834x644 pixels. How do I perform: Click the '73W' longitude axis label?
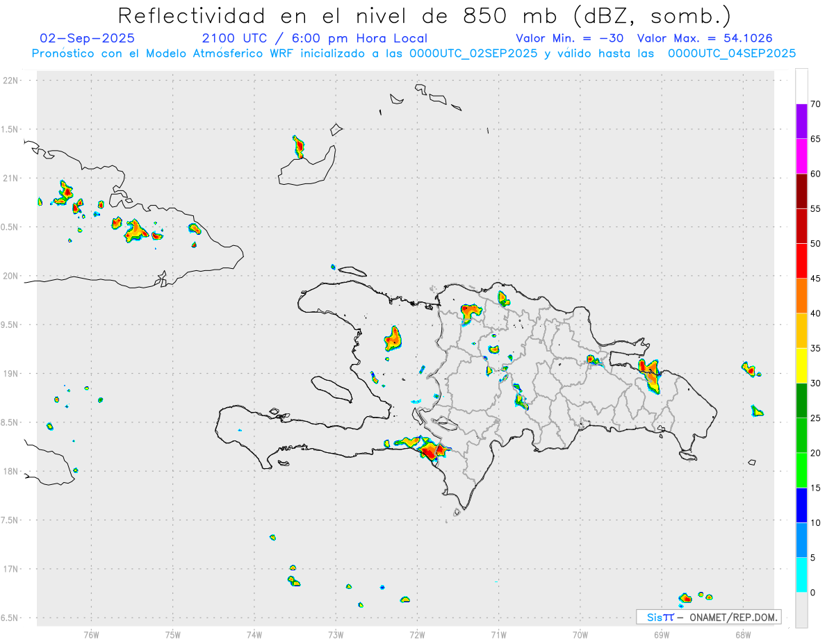[x=336, y=634]
